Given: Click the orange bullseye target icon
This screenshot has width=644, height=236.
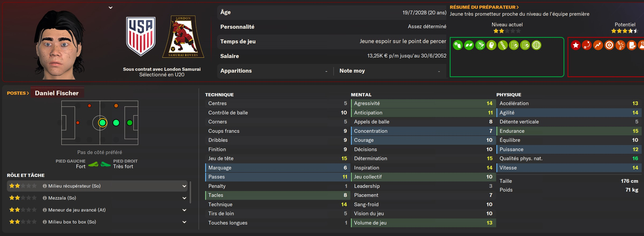Looking at the screenshot, I should [609, 45].
